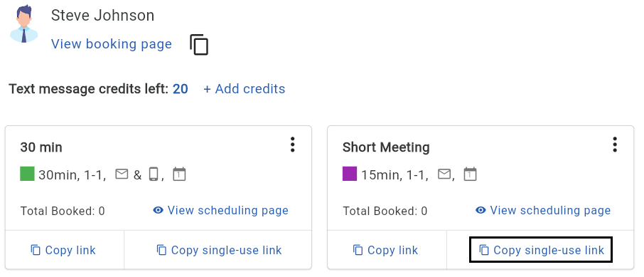
Task: Open three-dot menu on 30 min card
Action: click(x=292, y=145)
